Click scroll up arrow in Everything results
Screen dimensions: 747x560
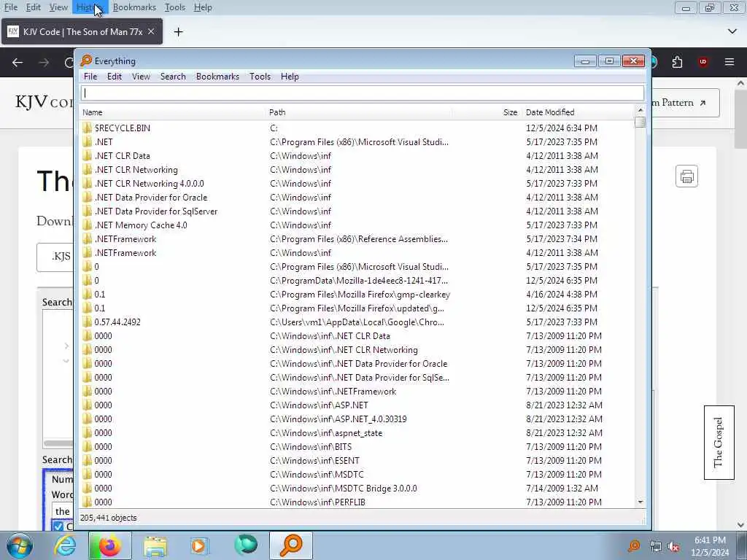(x=640, y=111)
